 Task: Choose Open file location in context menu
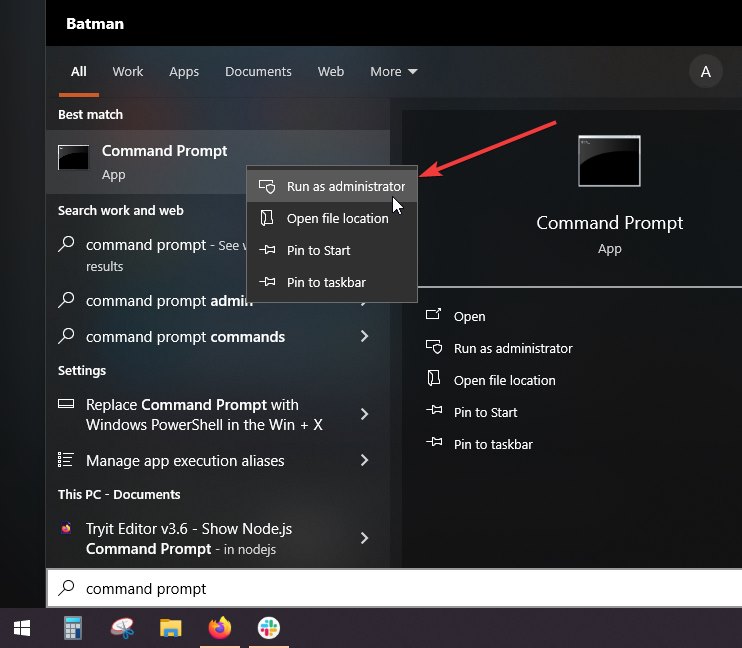pos(332,218)
